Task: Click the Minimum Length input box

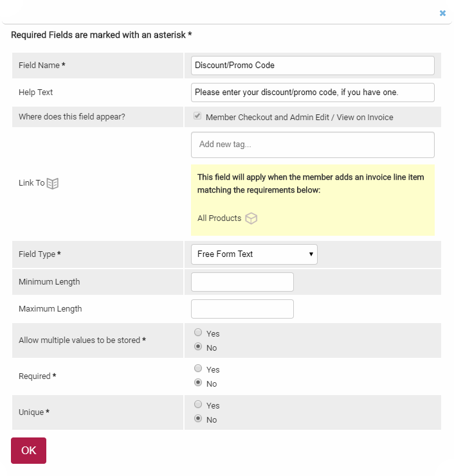Action: point(242,282)
